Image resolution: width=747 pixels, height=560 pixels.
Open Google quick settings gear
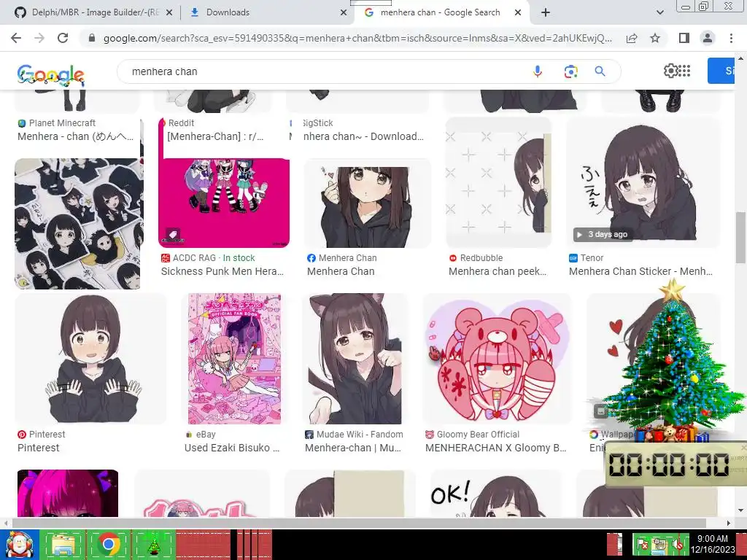point(671,71)
